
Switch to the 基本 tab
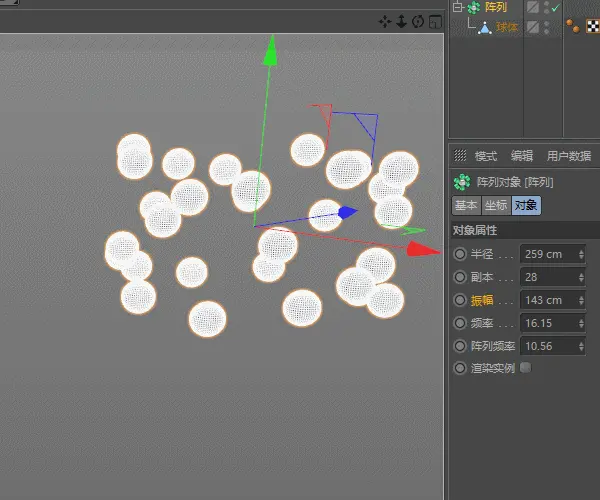(466, 205)
